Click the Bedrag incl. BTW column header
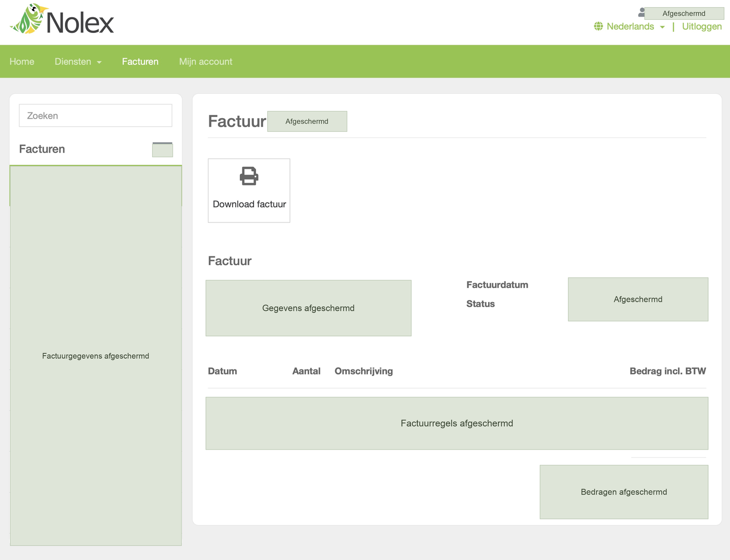 tap(668, 371)
